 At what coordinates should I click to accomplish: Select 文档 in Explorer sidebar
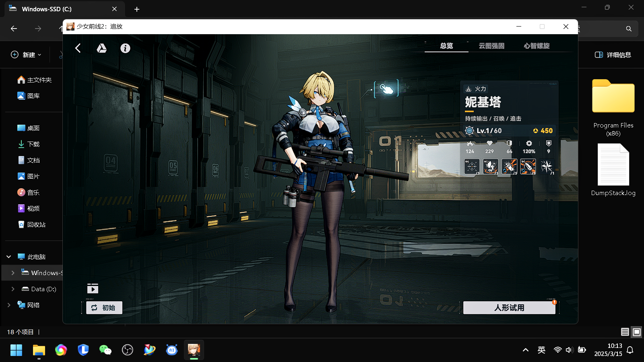click(29, 160)
